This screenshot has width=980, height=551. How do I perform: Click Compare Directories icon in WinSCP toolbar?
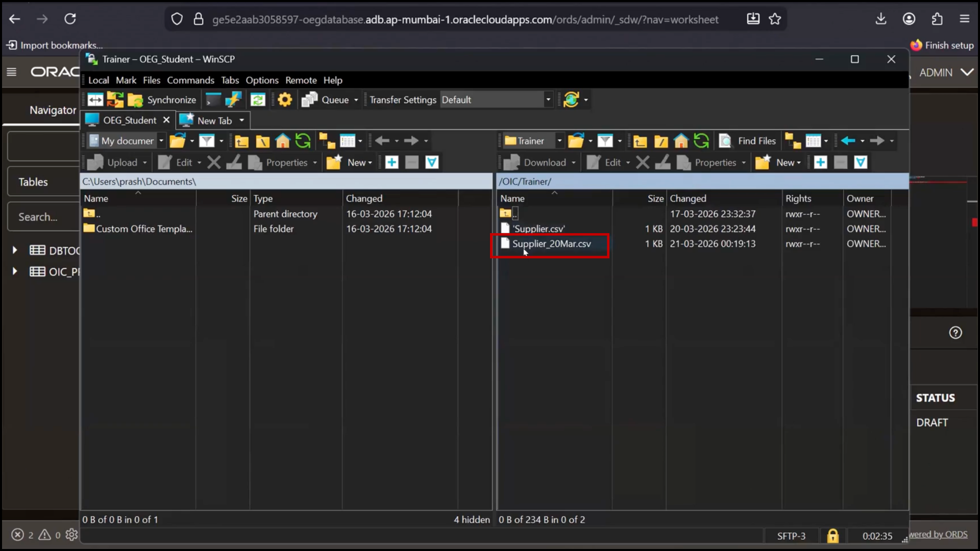(x=95, y=100)
